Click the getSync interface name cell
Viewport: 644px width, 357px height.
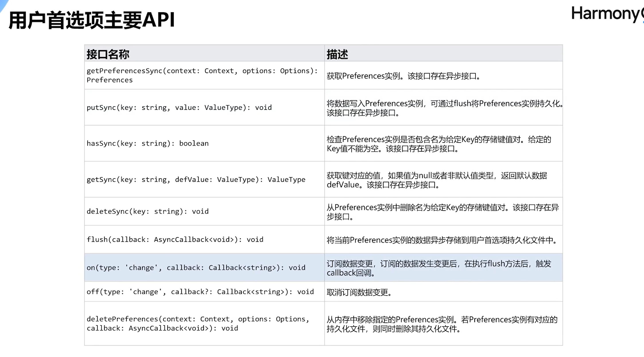click(196, 179)
